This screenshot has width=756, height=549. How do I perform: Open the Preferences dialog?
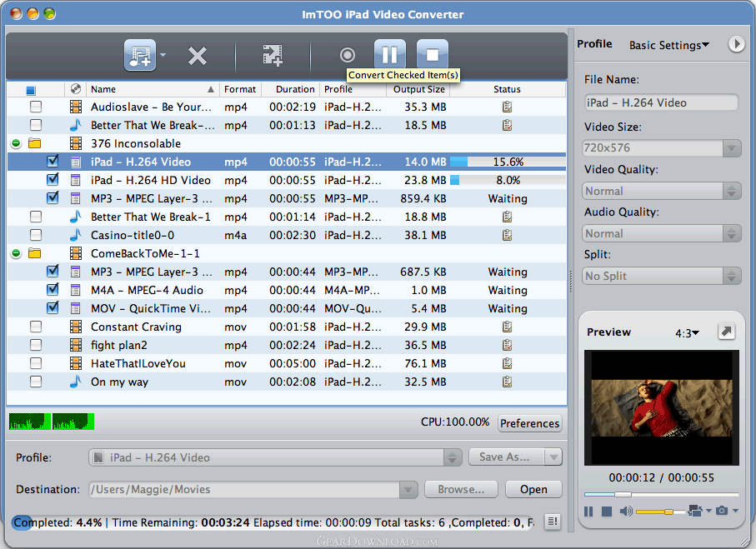(x=529, y=422)
